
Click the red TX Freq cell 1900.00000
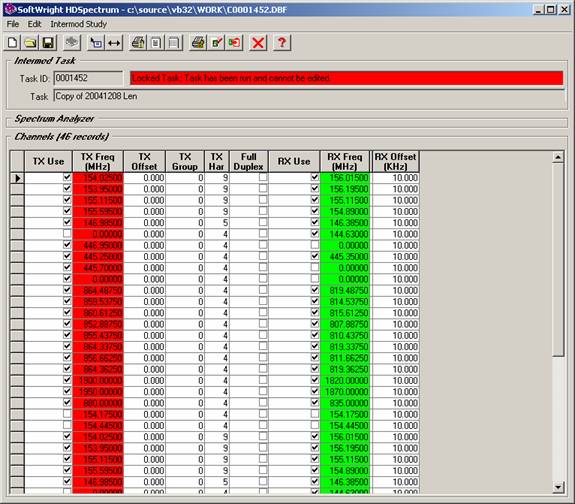[98, 381]
